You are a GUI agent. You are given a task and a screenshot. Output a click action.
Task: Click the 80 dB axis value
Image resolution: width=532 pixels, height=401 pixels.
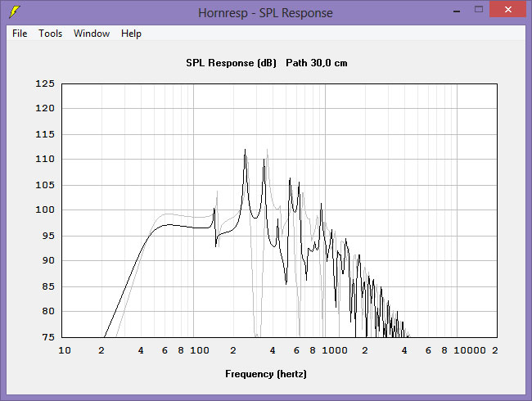48,311
